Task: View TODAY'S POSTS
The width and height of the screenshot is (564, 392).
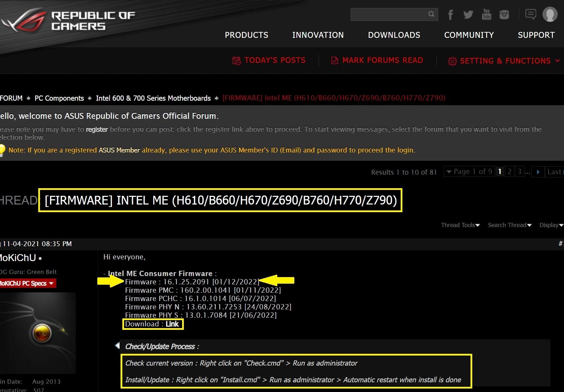Action: click(x=275, y=60)
